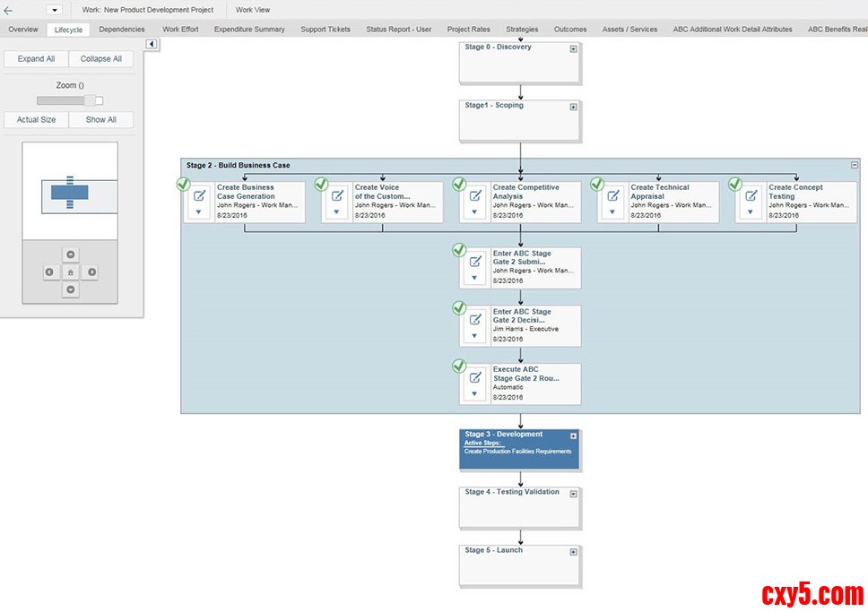Click edit icon on Create Business Case Generation
The height and width of the screenshot is (612, 868).
coord(199,195)
